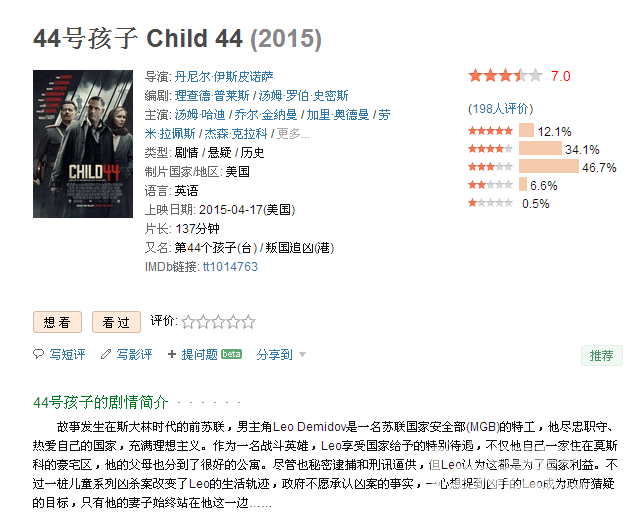This screenshot has height=532, width=640.
Task: Expand full cast via 更多…
Action: (x=293, y=134)
